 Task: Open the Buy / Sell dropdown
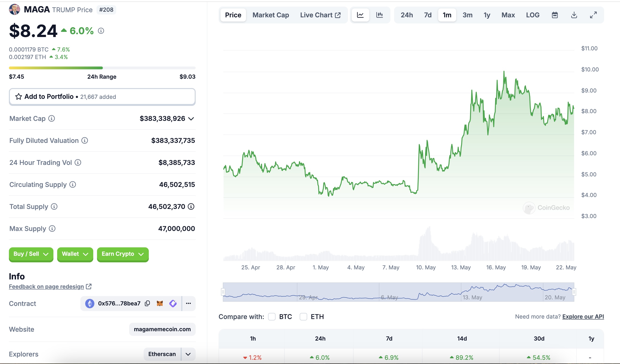click(31, 254)
